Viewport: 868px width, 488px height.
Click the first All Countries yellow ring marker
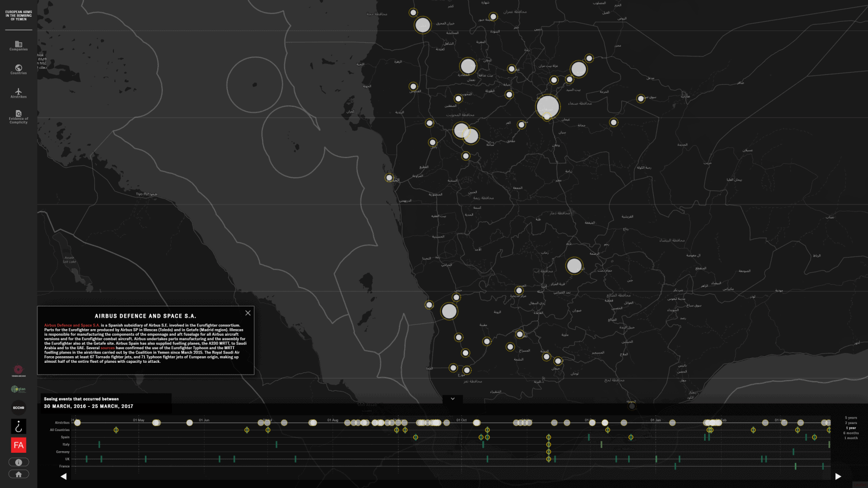point(116,430)
